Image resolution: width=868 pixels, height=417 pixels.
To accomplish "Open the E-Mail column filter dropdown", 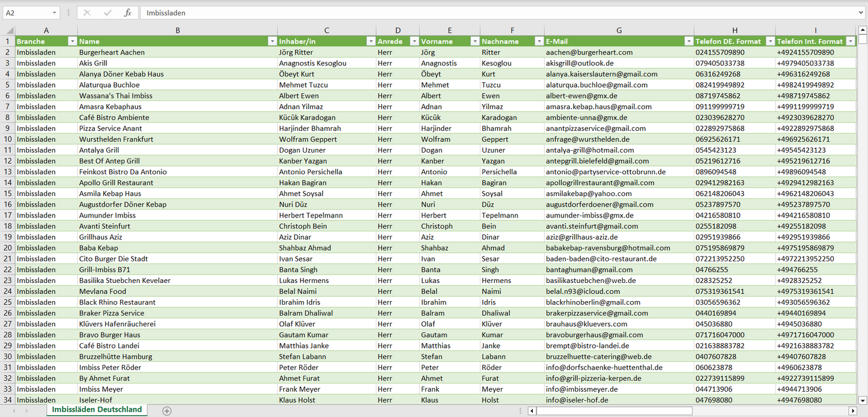I will pos(688,41).
